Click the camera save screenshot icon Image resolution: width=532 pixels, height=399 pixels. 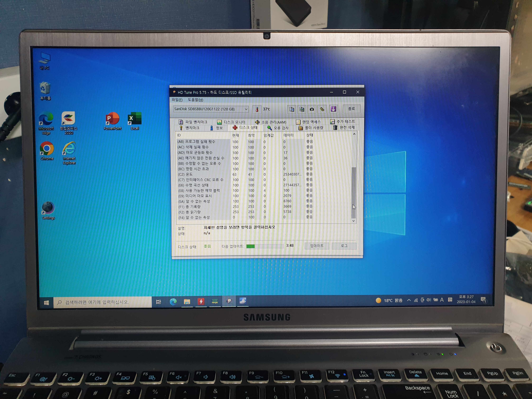click(312, 109)
